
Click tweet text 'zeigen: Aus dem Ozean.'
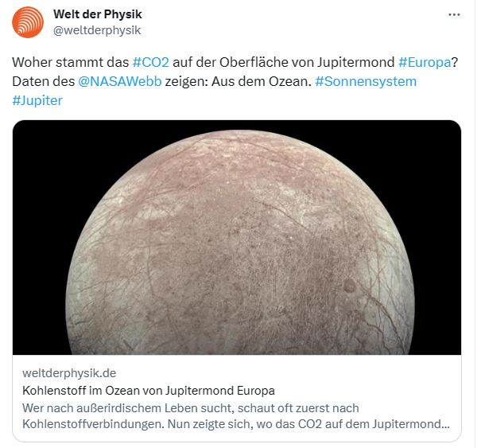click(x=239, y=81)
